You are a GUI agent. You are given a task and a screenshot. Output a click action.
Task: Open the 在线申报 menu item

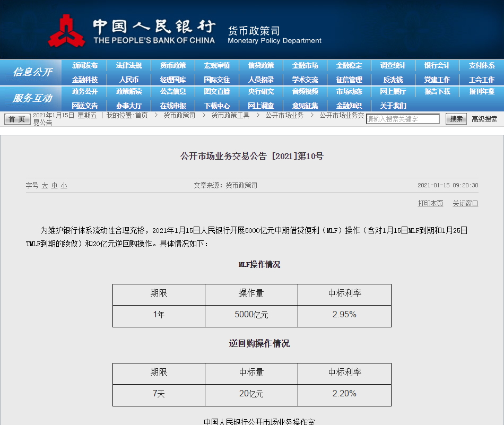[173, 106]
